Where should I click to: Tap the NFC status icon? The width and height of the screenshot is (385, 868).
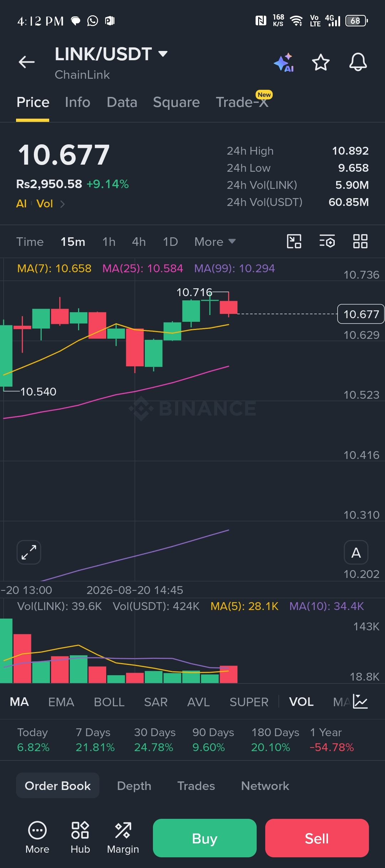point(261,21)
